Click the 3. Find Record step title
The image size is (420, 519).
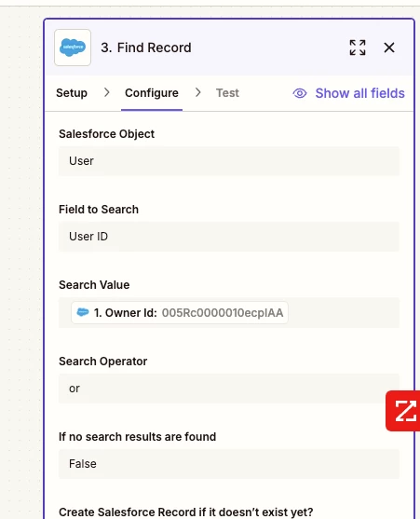coord(146,48)
